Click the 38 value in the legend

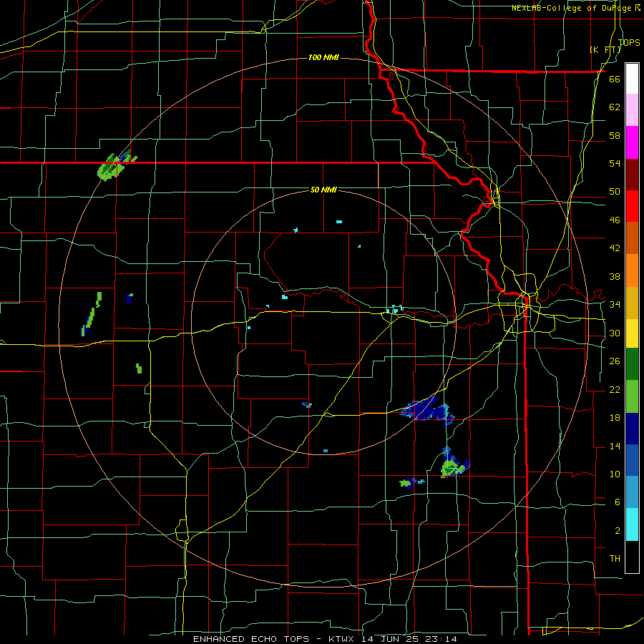615,276
